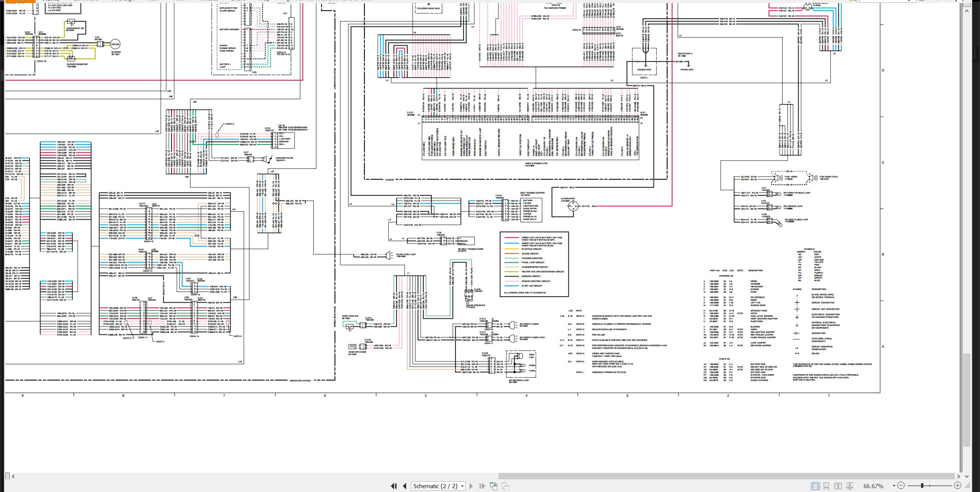Jump to the last page
Screen dimensions: 980x492
[482, 486]
